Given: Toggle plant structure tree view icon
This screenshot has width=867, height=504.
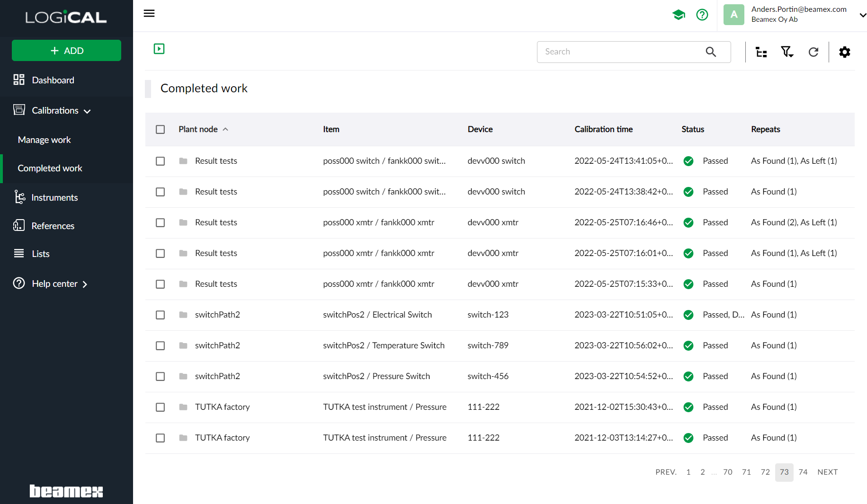Looking at the screenshot, I should coord(761,52).
